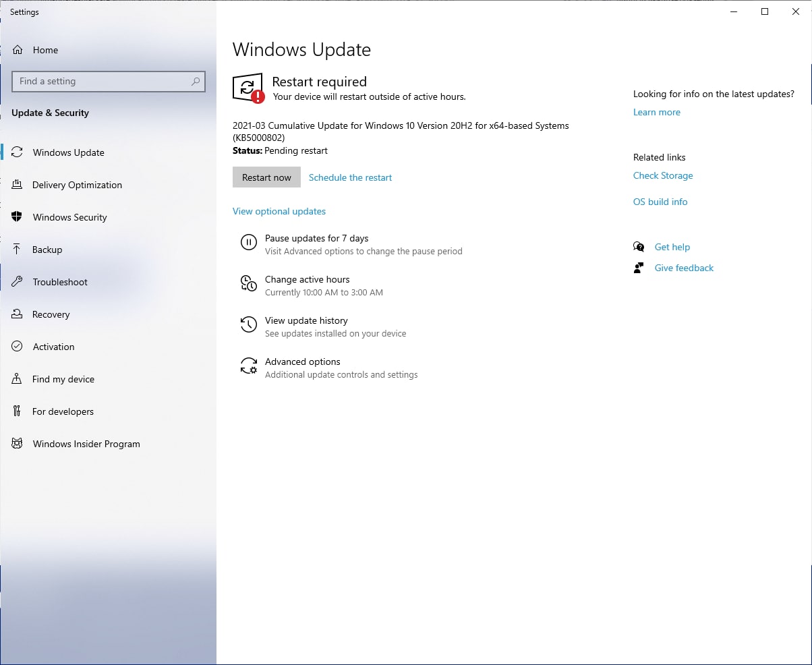
Task: Click the Home icon in sidebar
Action: (18, 50)
